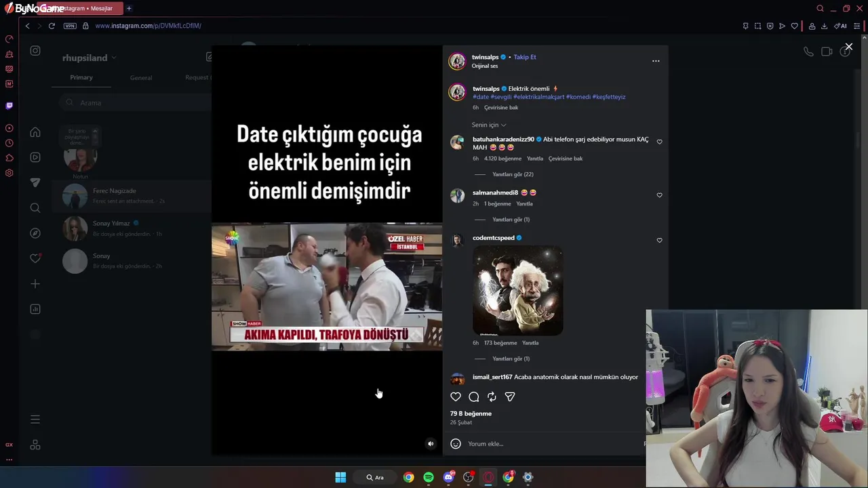Translate the caption with Çevirisine bak
The height and width of the screenshot is (488, 868).
tap(501, 108)
